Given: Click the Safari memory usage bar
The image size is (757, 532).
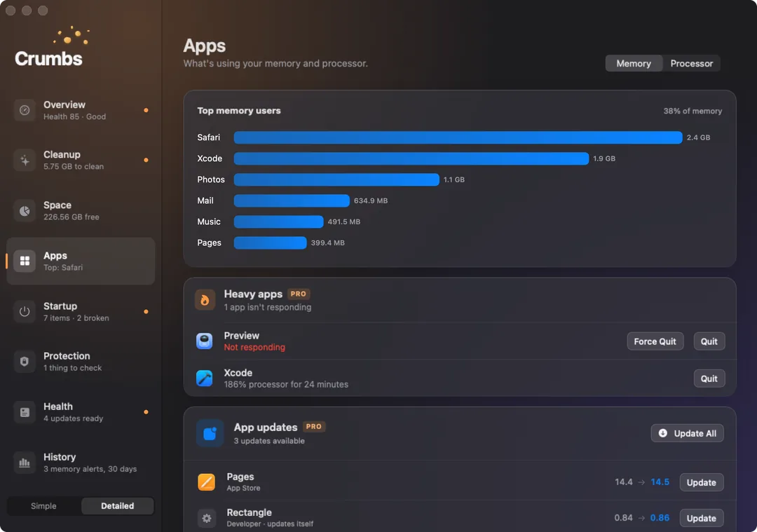Looking at the screenshot, I should (458, 137).
